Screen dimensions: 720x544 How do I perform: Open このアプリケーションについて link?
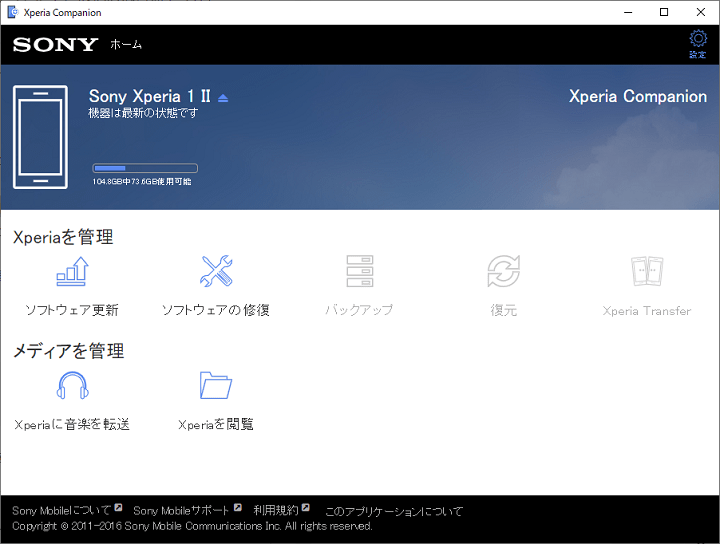click(394, 511)
